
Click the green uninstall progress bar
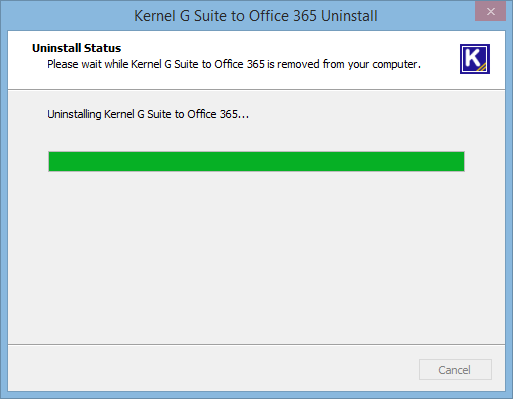pyautogui.click(x=256, y=161)
